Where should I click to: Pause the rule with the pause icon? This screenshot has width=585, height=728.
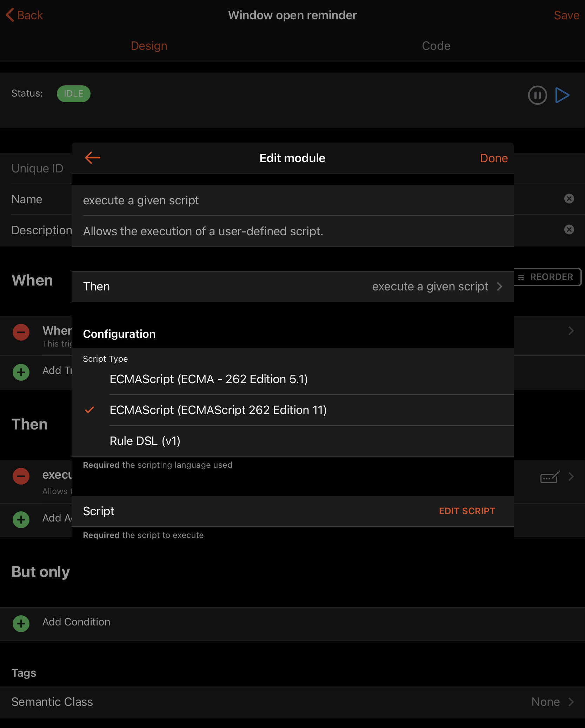(x=537, y=95)
